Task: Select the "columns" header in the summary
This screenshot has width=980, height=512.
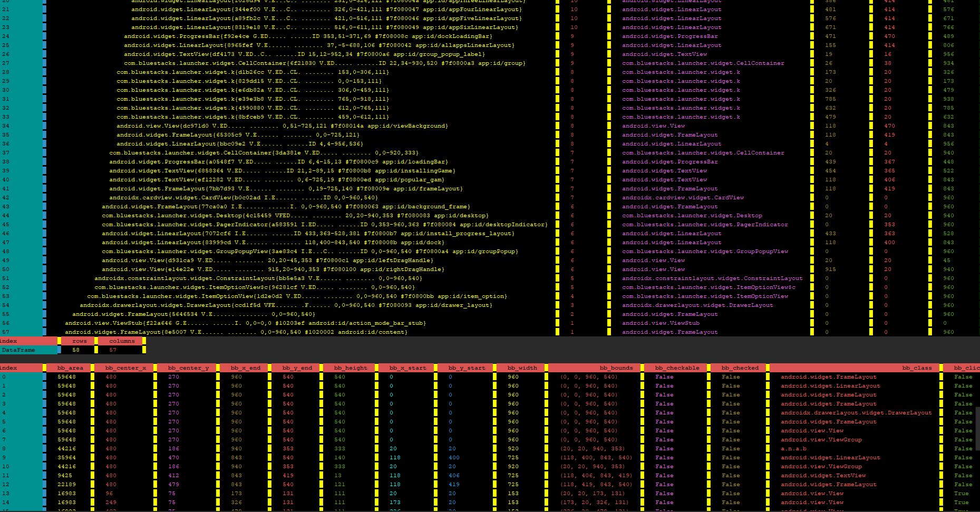Action: (x=122, y=341)
